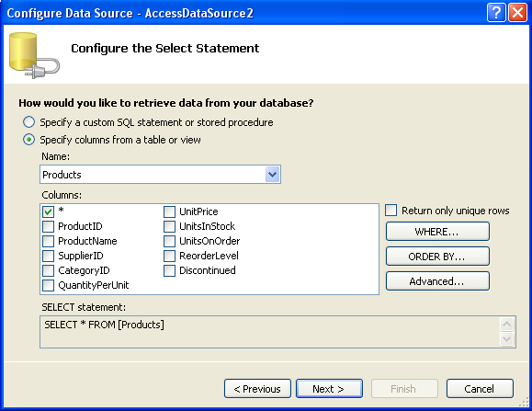Enable the UnitPrice column checkbox
This screenshot has width=532, height=411.
click(x=169, y=211)
